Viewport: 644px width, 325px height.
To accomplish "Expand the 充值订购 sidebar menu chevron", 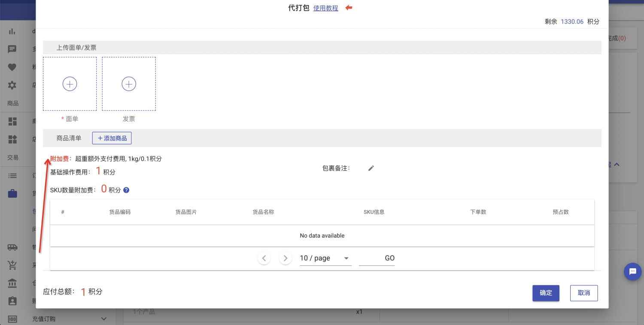I will [x=103, y=319].
